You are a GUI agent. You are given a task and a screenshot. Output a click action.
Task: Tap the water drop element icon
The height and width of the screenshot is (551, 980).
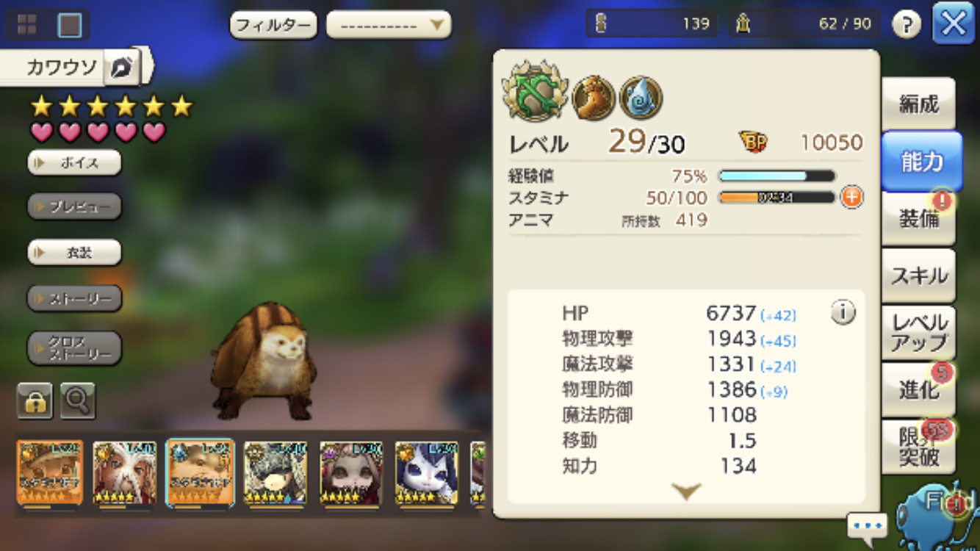641,98
